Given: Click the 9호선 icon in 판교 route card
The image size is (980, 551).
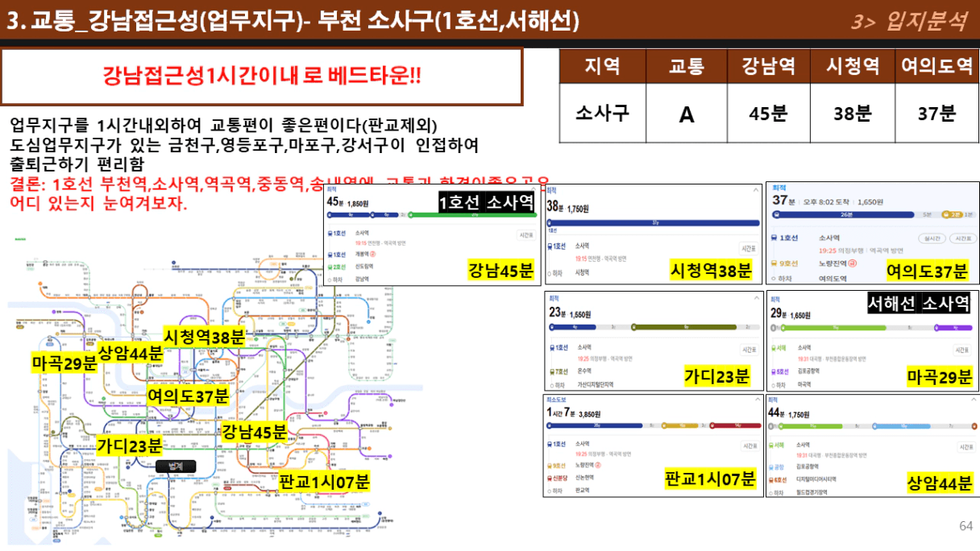Looking at the screenshot, I should (x=550, y=466).
